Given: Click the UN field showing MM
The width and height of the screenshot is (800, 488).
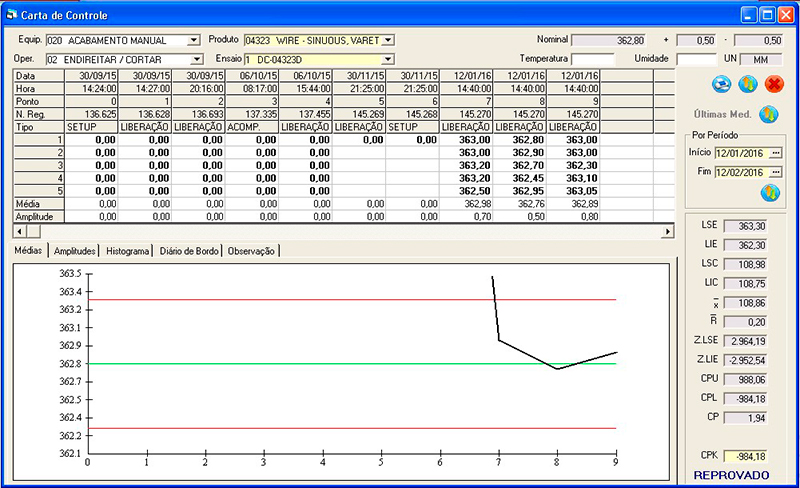Looking at the screenshot, I should (x=761, y=60).
